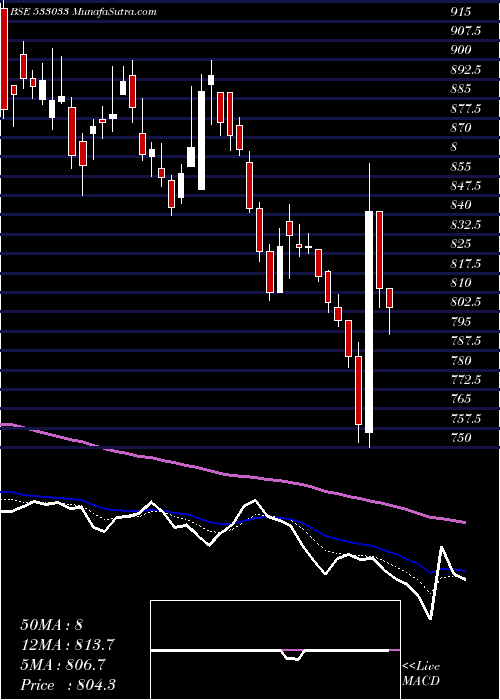Select the 5MA : 806.7 legend entry
500x700 pixels.
tap(62, 665)
